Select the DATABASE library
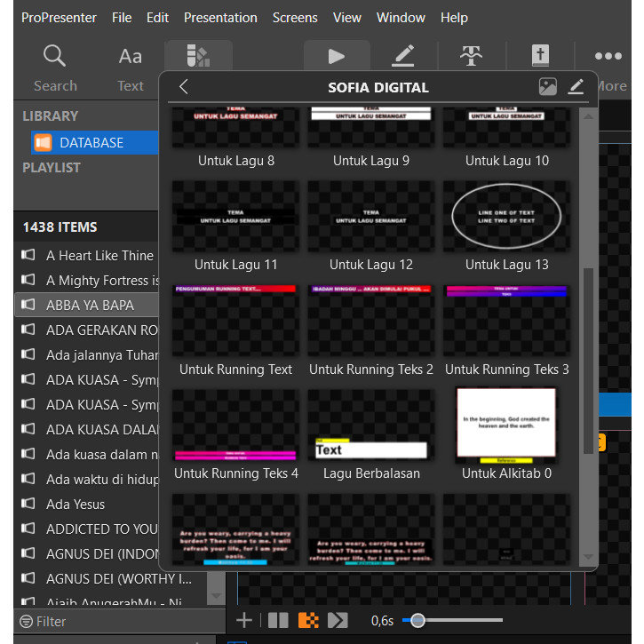This screenshot has height=644, width=644. click(x=91, y=142)
